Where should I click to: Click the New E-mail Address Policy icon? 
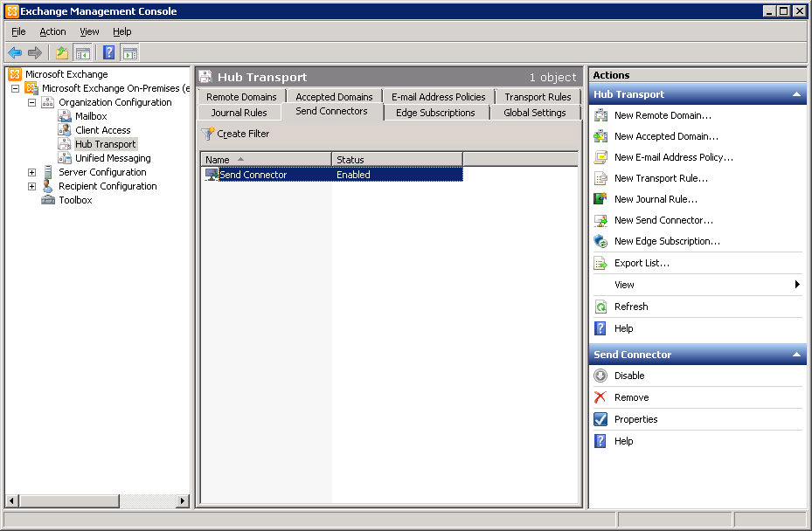tap(600, 157)
